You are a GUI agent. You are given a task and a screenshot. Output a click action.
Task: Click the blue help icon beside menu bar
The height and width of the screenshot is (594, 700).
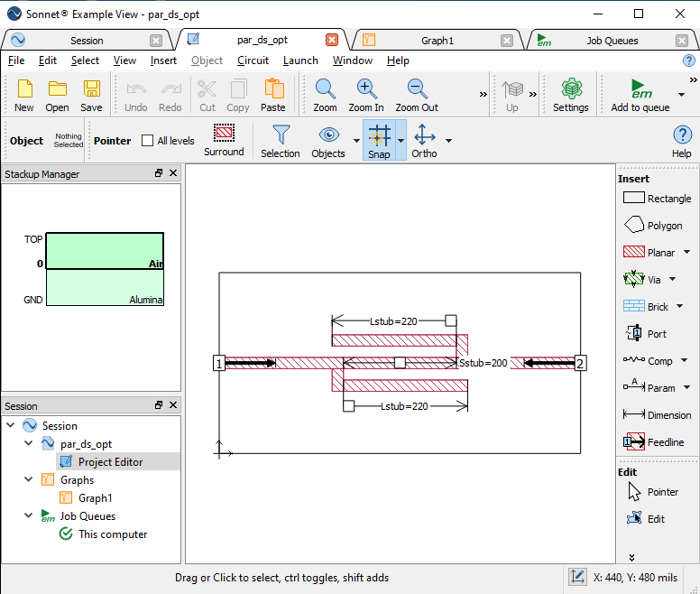[689, 60]
